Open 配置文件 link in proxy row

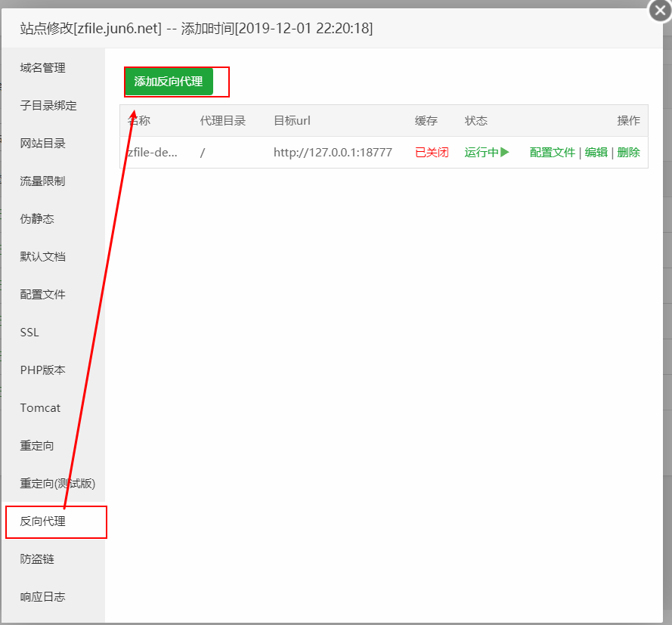552,152
